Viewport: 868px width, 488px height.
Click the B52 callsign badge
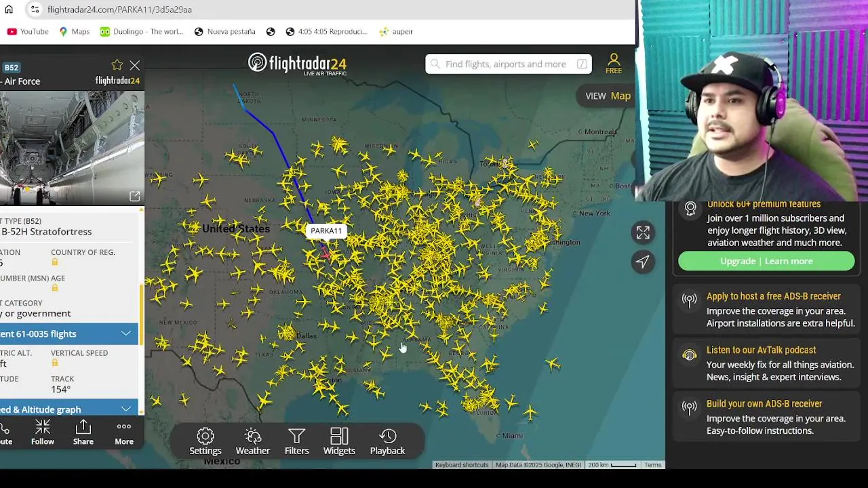(12, 67)
